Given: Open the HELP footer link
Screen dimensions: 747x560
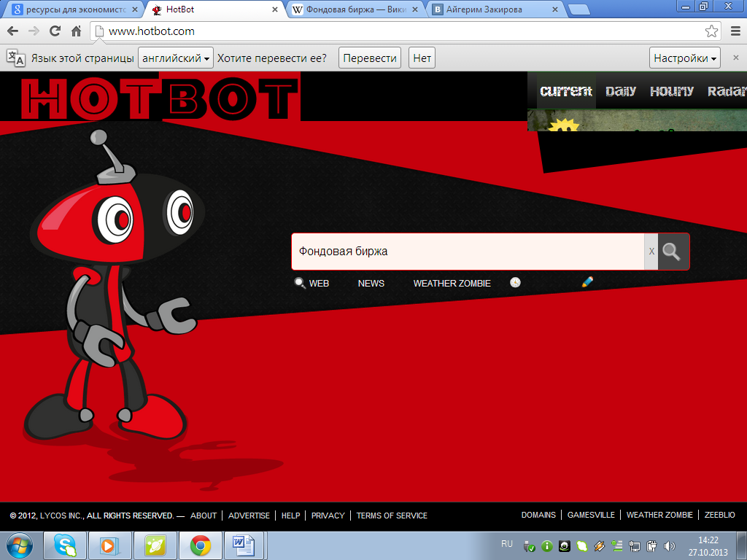Looking at the screenshot, I should [290, 516].
